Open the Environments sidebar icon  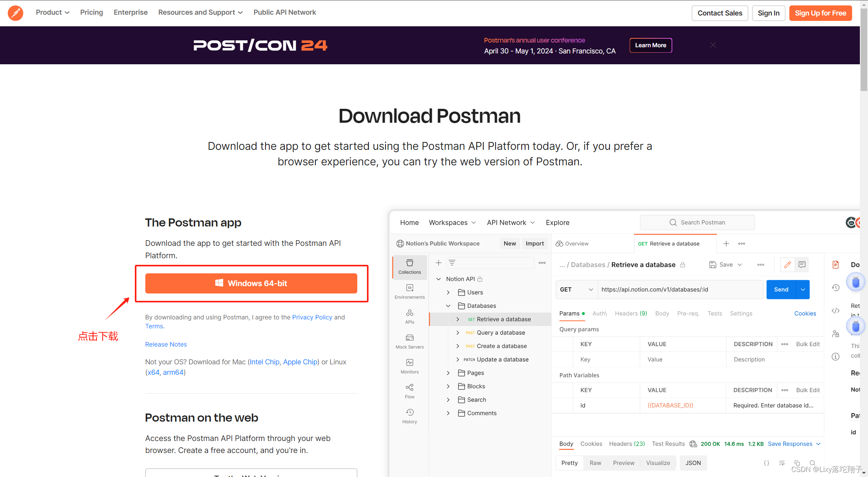[410, 292]
